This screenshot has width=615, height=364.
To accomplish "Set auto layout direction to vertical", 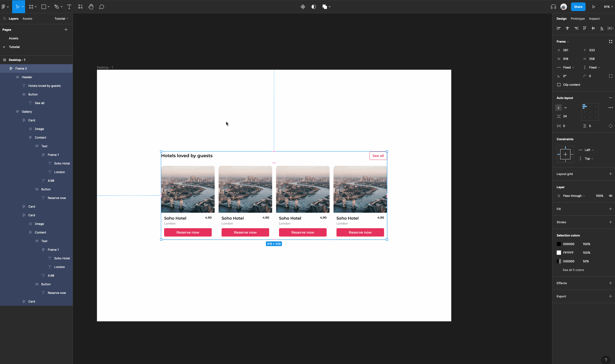I will pos(559,108).
